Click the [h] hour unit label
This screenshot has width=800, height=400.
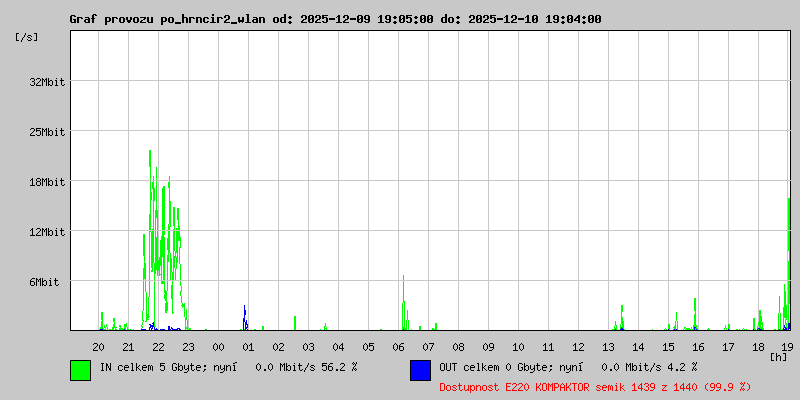(x=779, y=357)
